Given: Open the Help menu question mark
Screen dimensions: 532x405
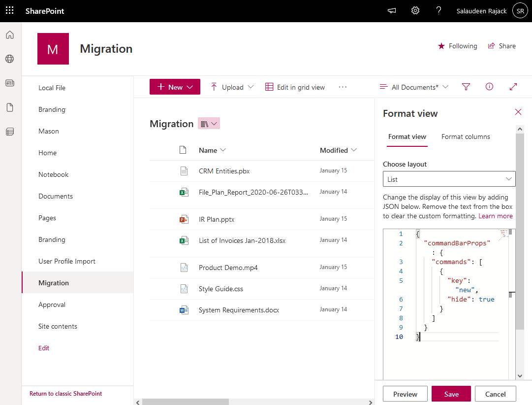Looking at the screenshot, I should [x=438, y=10].
